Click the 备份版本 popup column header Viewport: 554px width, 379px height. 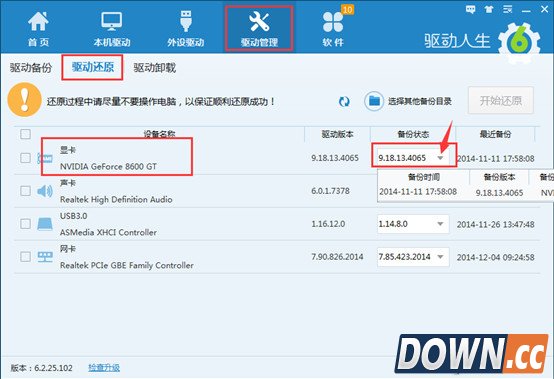point(499,177)
